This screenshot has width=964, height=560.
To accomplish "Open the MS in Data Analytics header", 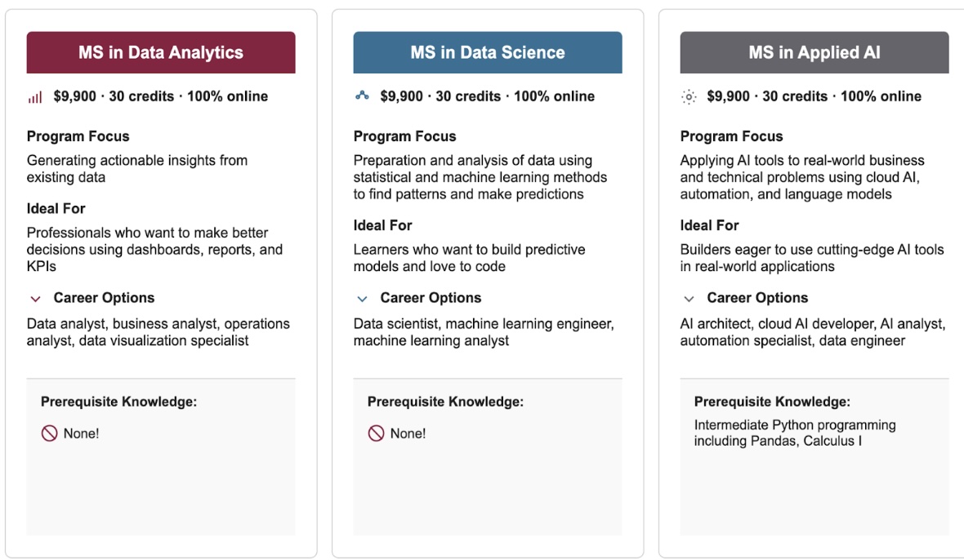I will tap(161, 53).
